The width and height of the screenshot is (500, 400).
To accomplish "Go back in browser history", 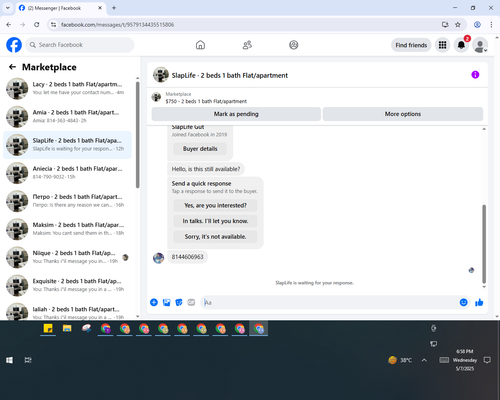I will [x=9, y=25].
